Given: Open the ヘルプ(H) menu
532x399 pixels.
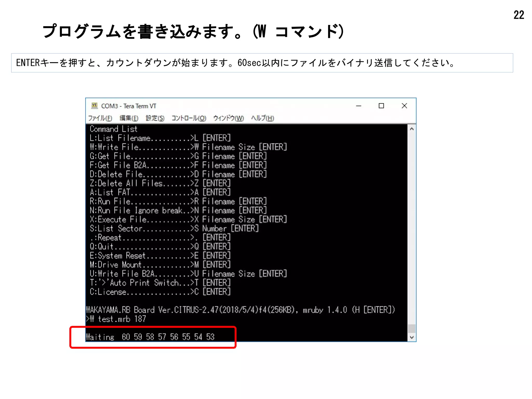Looking at the screenshot, I should (263, 118).
